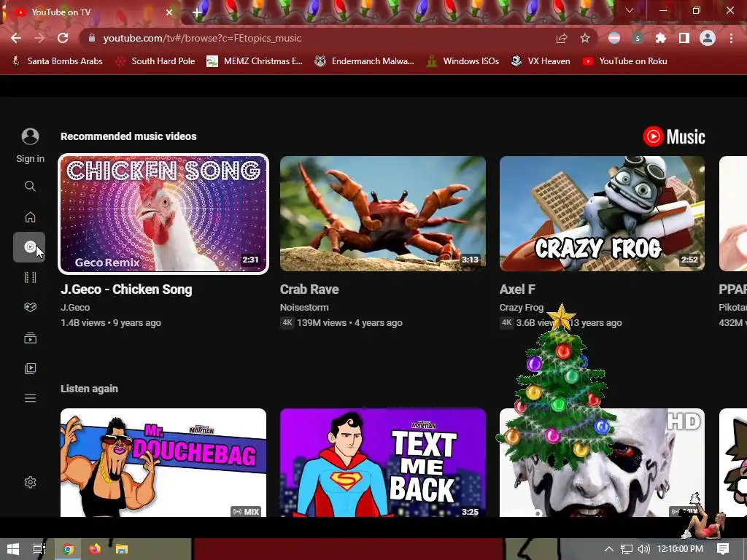Click 'Axel F' video title

pos(517,289)
